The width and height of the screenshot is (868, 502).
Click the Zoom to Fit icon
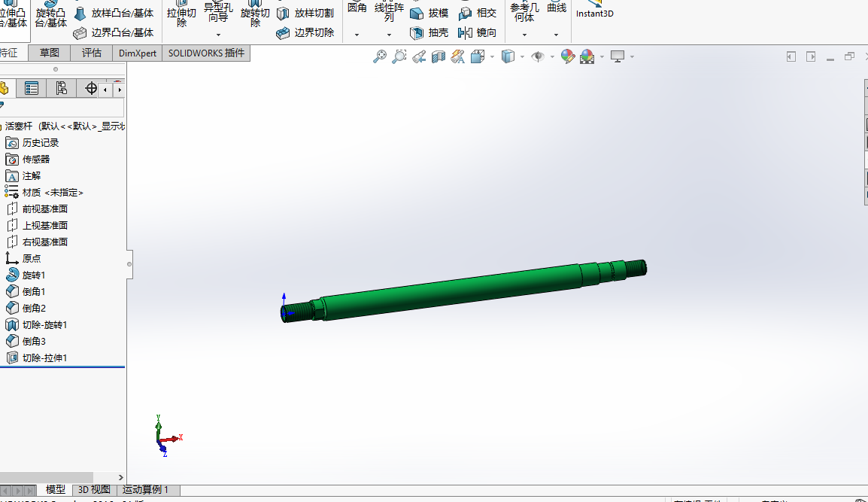point(380,56)
